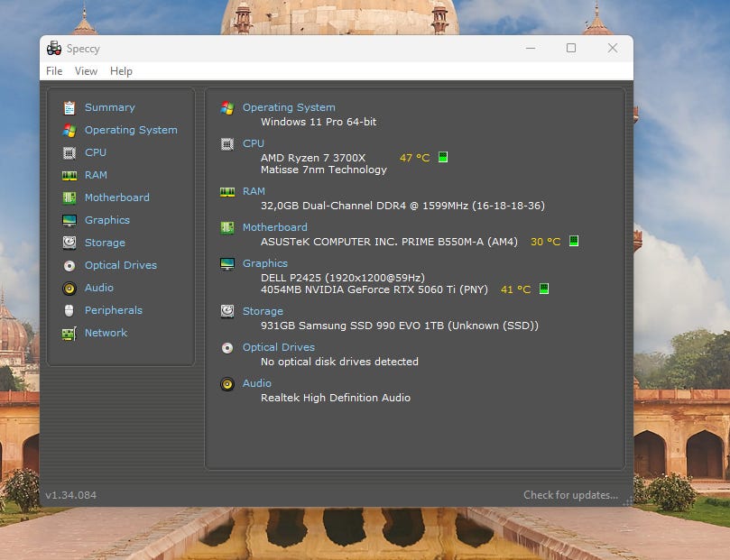Click the window resize grip at bottom corner
Screen dimensions: 730x560
tap(627, 500)
